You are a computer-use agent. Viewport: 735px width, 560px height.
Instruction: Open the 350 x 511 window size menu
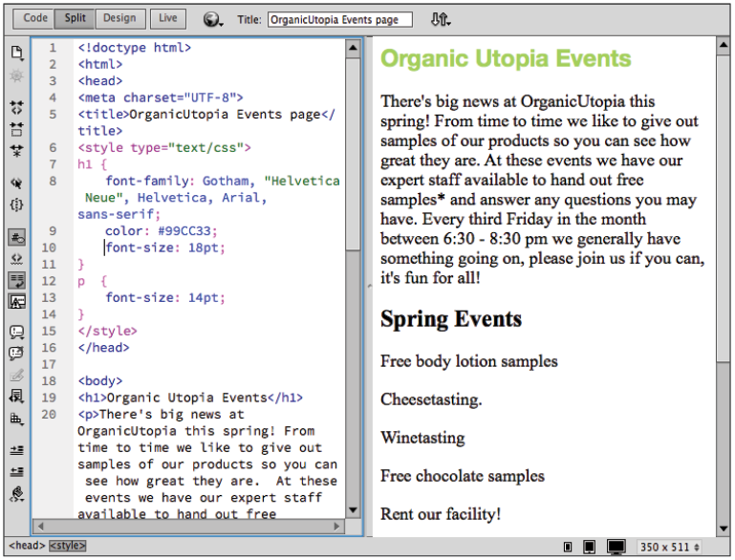pyautogui.click(x=669, y=547)
